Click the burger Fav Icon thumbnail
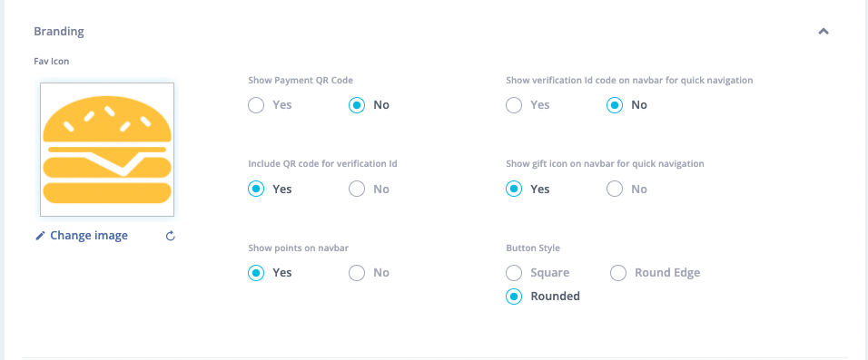The height and width of the screenshot is (360, 868). (107, 150)
